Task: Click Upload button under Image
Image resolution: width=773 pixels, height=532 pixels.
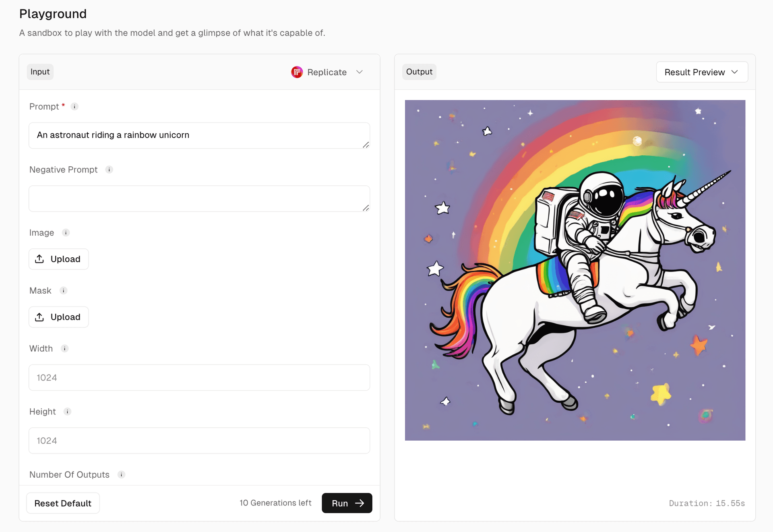Action: coord(59,259)
